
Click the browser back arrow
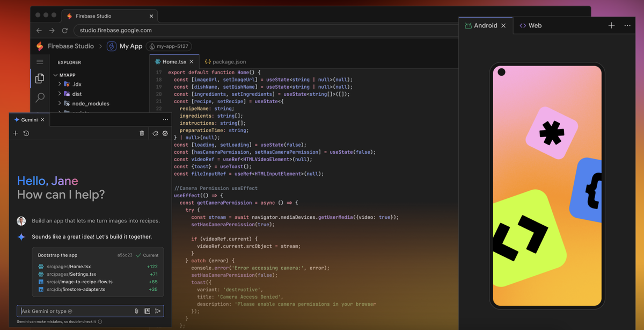pyautogui.click(x=39, y=31)
